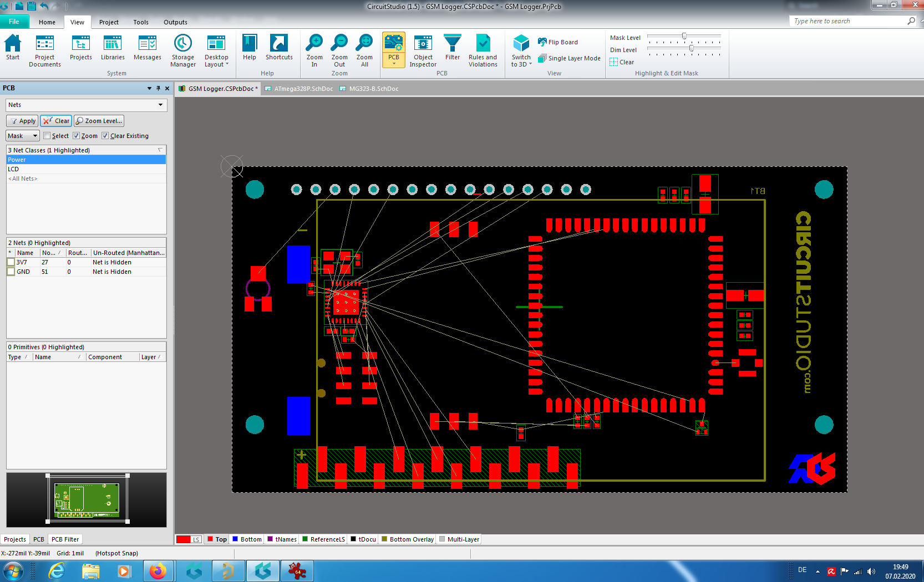Open the Object Inspector
The image size is (924, 582).
(423, 51)
